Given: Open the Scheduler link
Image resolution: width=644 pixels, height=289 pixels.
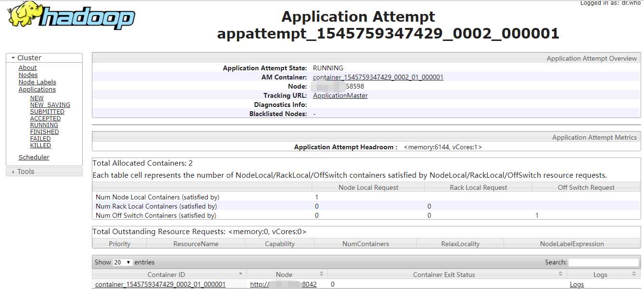Looking at the screenshot, I should [x=34, y=158].
